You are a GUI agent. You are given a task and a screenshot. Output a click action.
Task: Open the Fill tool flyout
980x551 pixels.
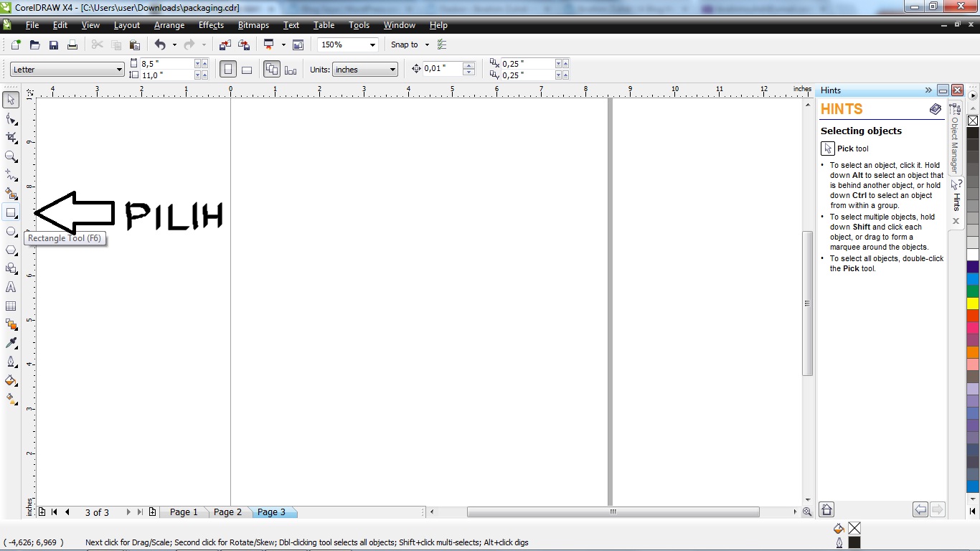point(11,380)
